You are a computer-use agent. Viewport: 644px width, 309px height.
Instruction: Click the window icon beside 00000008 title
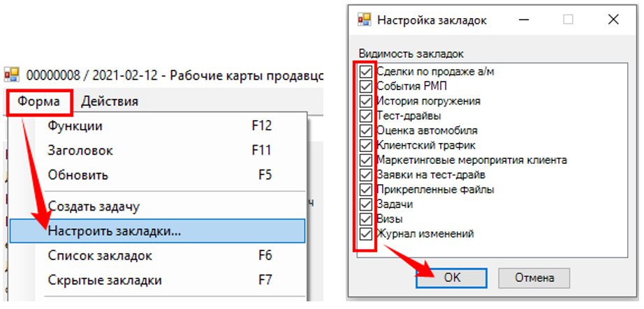tap(13, 74)
